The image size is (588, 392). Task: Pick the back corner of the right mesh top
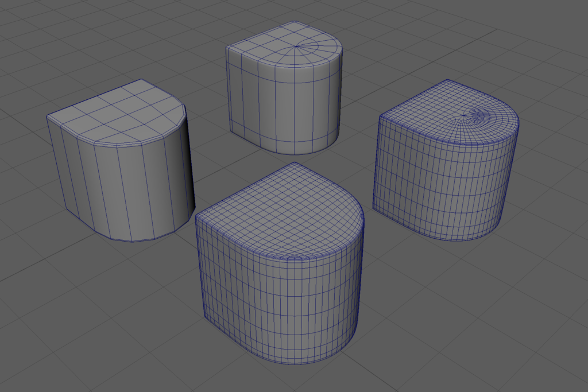(447, 80)
